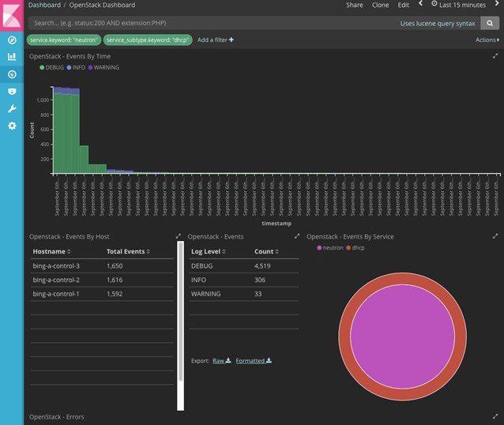
Task: Select the 1,650 total events value
Action: [x=115, y=266]
